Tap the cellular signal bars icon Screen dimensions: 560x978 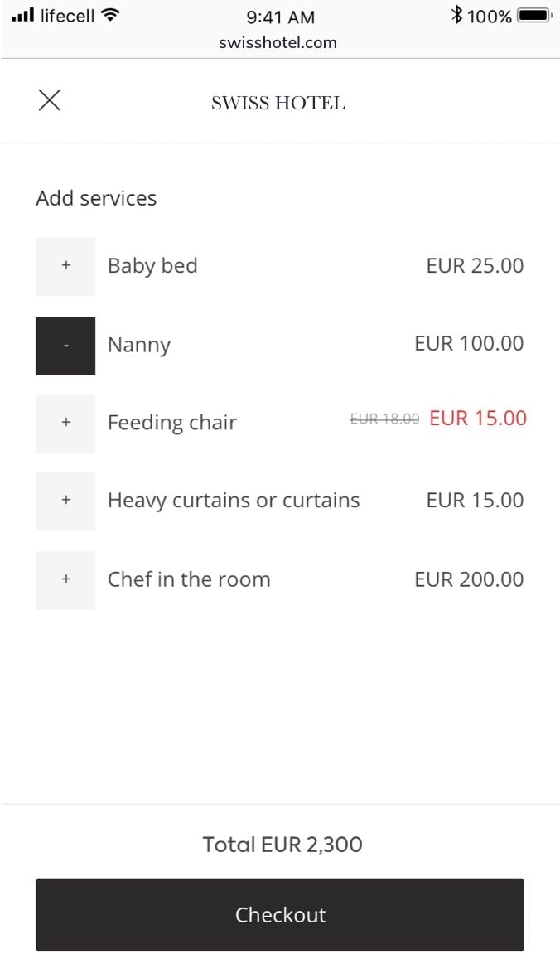23,15
